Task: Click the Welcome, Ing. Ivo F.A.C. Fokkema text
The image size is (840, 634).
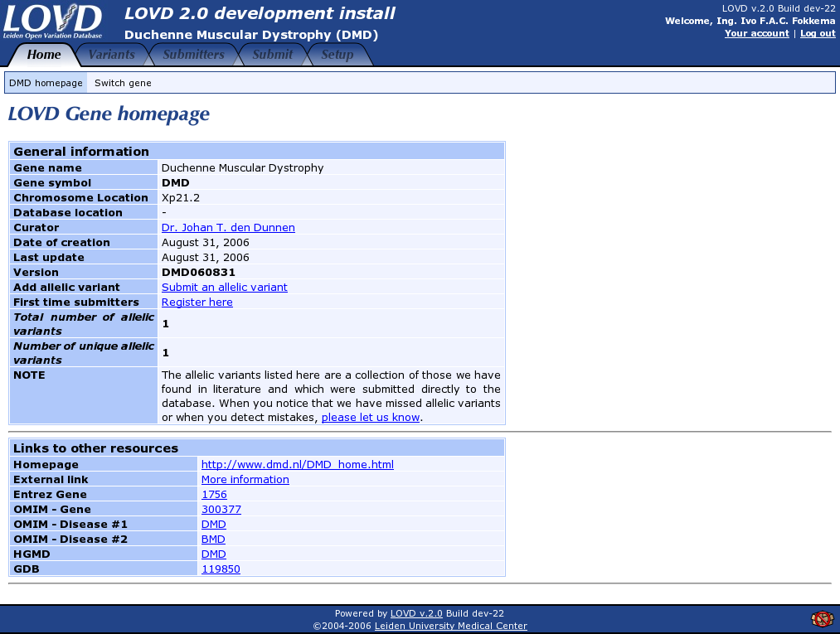Action: 750,21
